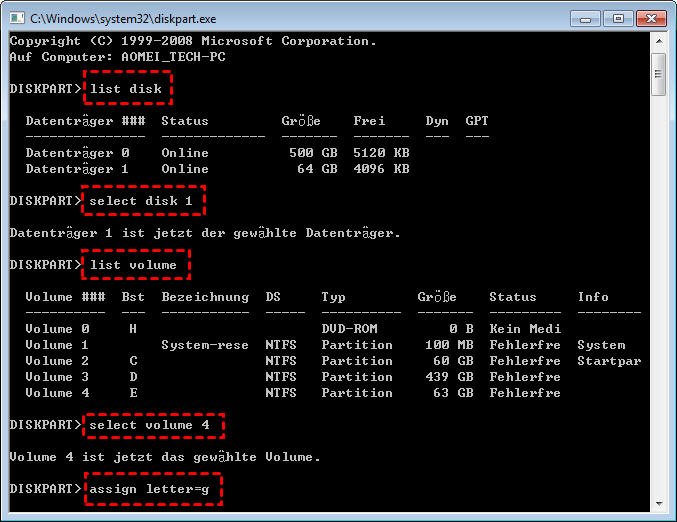Close the diskpart.exe window
Image resolution: width=677 pixels, height=522 pixels.
pos(651,19)
